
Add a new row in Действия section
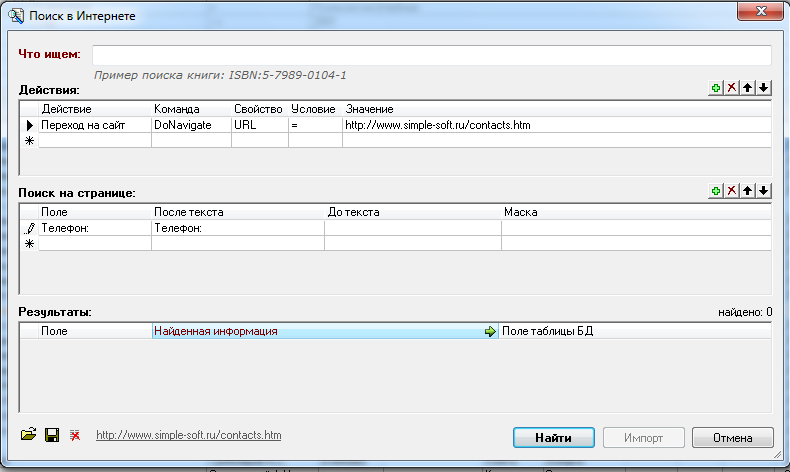716,89
